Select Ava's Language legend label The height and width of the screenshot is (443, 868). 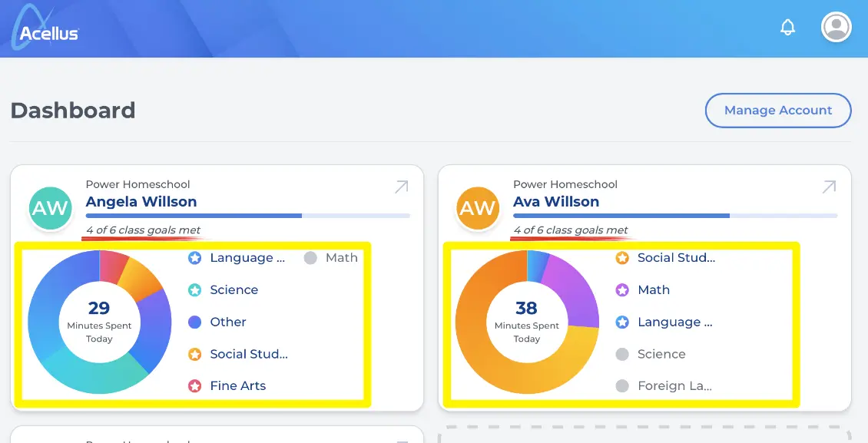pos(675,322)
